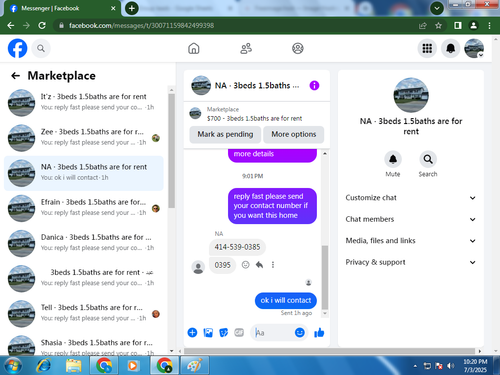500x375 pixels.
Task: Expand the Privacy & support section
Action: pos(411,262)
